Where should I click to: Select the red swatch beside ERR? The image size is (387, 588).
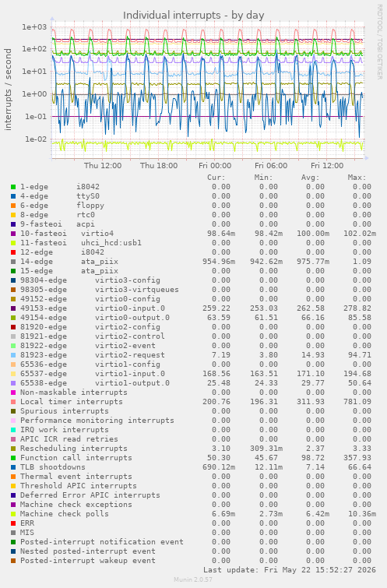pyautogui.click(x=13, y=523)
